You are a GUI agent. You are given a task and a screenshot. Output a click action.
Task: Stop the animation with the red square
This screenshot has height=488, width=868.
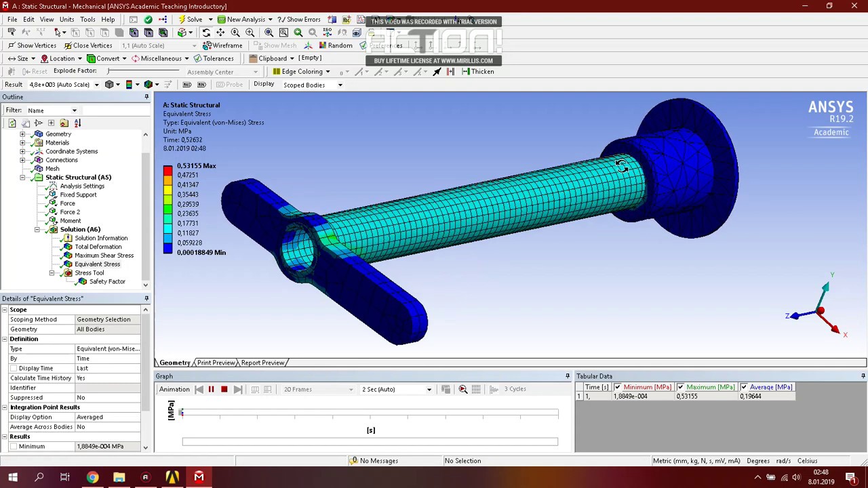pyautogui.click(x=224, y=389)
